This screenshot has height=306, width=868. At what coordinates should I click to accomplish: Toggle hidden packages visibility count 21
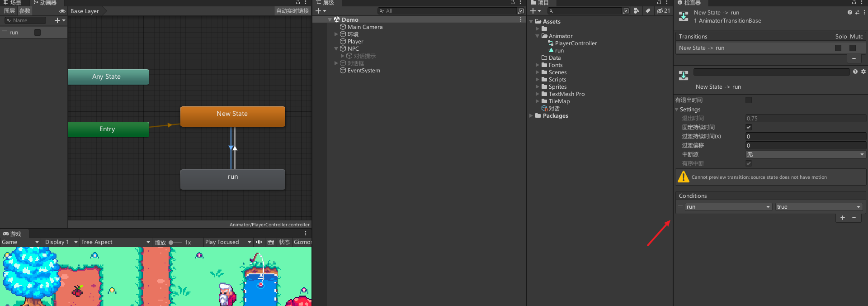tap(663, 11)
